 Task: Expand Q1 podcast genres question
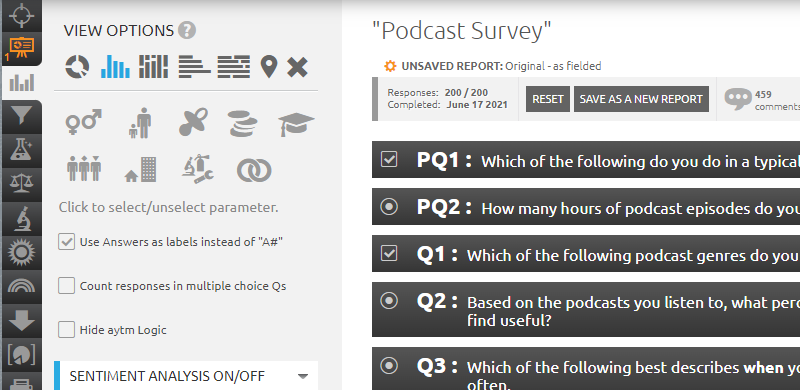coord(586,253)
